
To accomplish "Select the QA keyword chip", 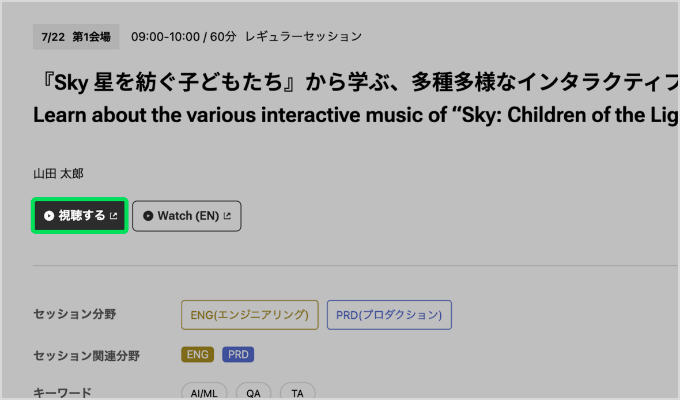I will click(254, 392).
